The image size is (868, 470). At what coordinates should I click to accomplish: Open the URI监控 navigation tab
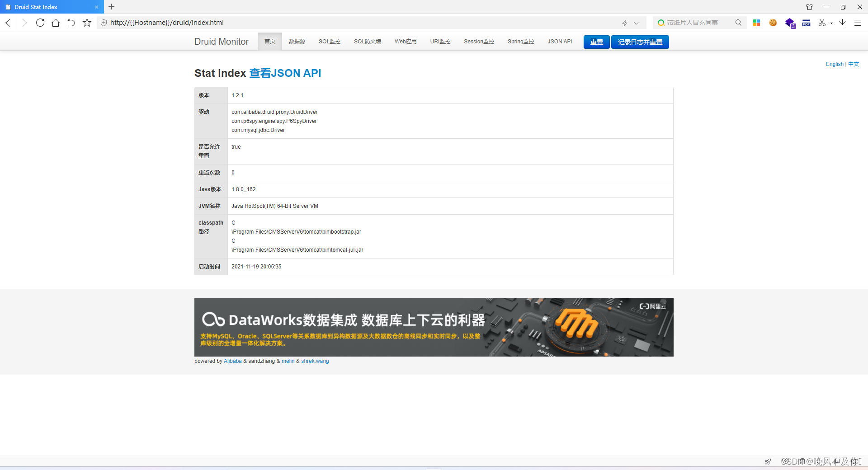(x=440, y=42)
